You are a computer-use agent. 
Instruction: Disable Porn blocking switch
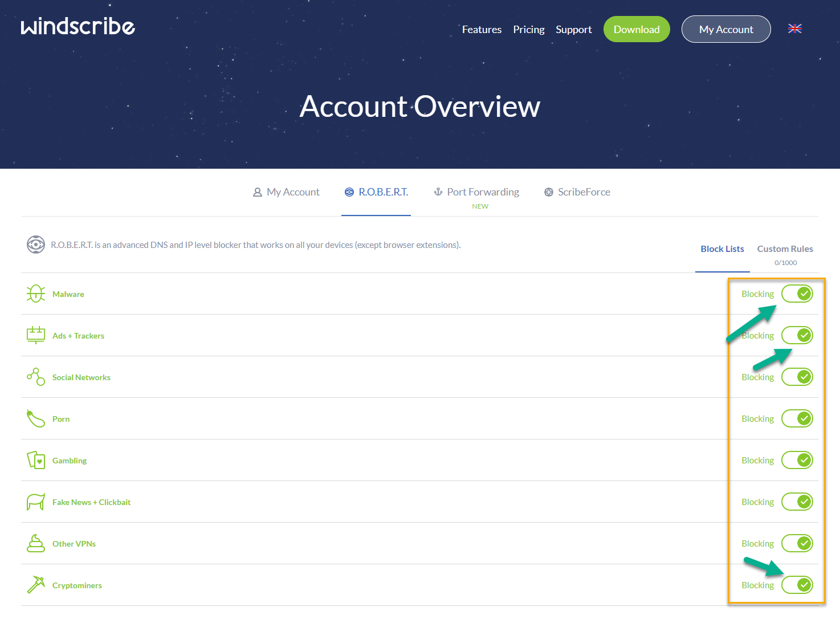797,418
